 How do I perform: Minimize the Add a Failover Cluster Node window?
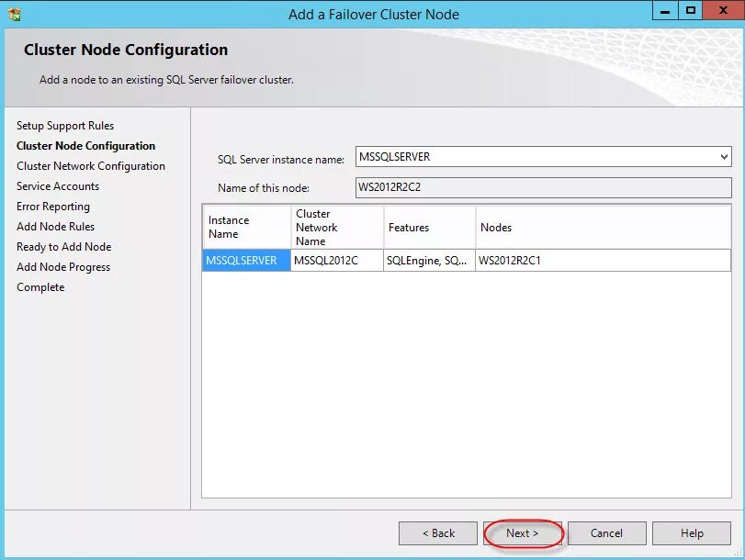[x=665, y=10]
